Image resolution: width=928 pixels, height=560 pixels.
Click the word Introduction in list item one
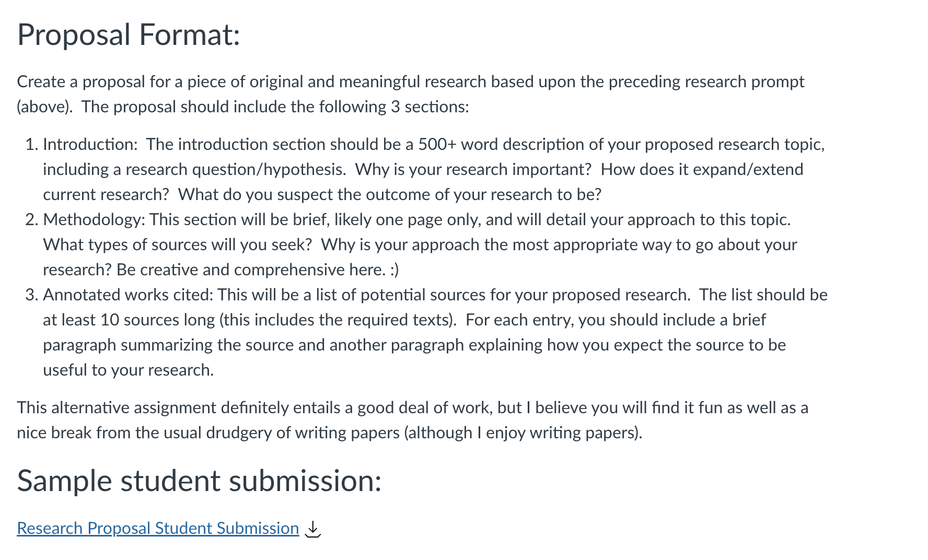pyautogui.click(x=90, y=144)
